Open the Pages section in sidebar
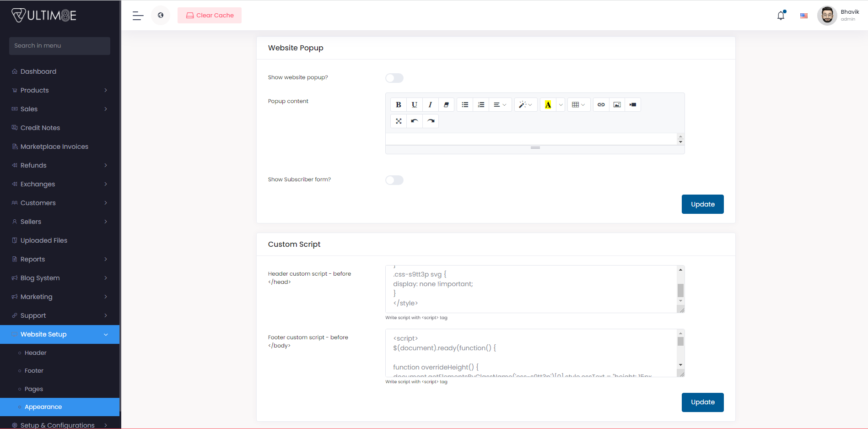Screen dimensions: 868x429 point(33,389)
